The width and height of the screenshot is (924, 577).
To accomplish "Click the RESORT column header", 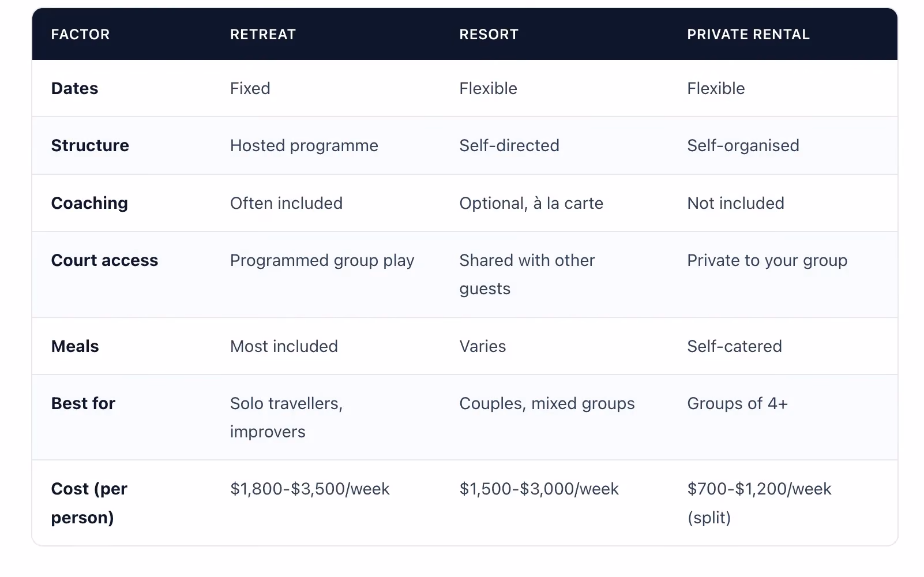I will pos(489,35).
